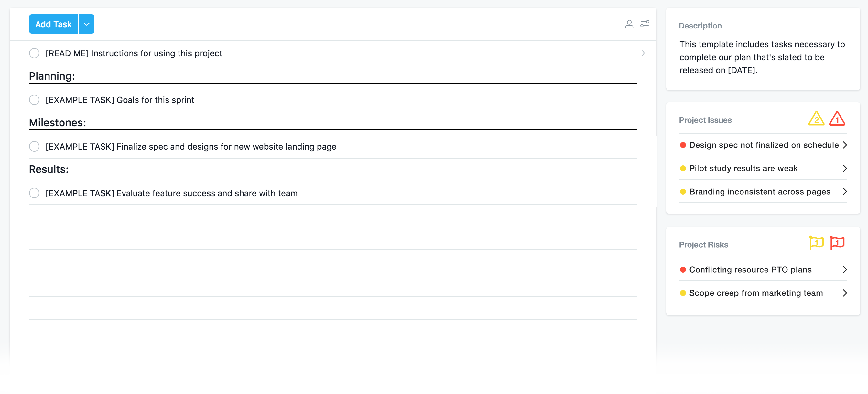Toggle the READ ME task checkbox

point(34,53)
